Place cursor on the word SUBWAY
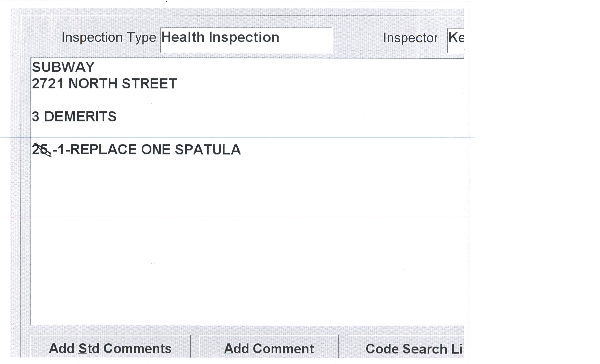 point(63,67)
